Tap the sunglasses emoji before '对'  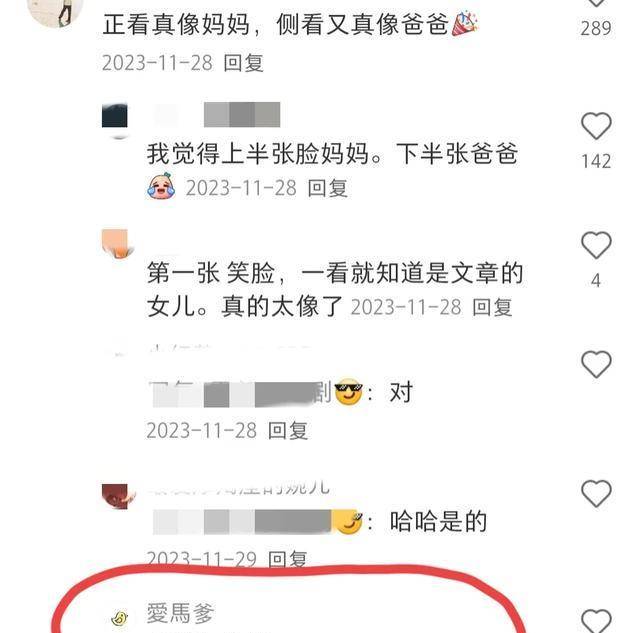point(348,392)
